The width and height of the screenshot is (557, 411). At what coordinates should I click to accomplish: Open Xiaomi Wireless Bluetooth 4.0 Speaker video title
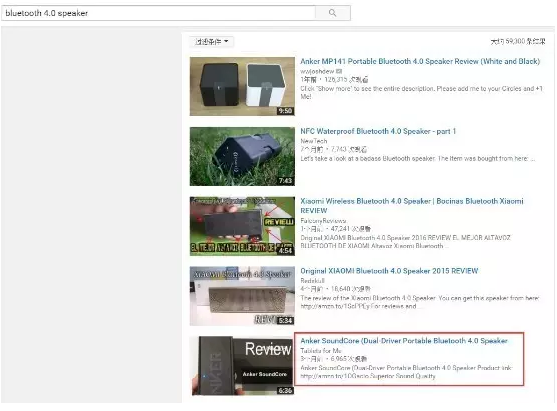coord(412,206)
